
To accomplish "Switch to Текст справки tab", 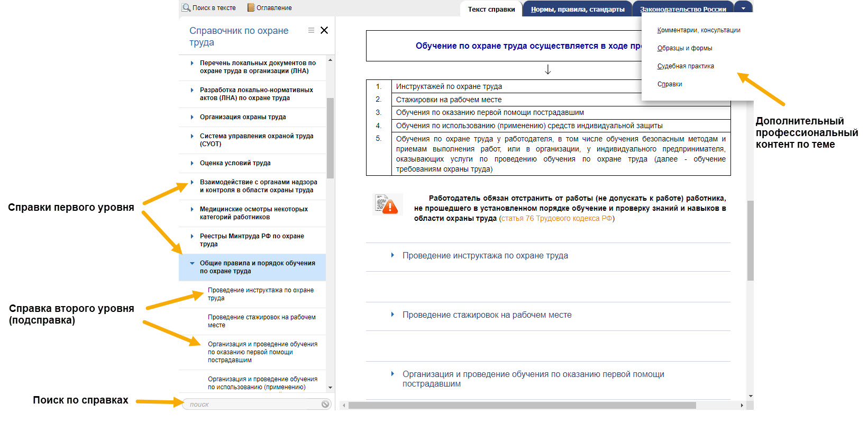I will coord(491,9).
